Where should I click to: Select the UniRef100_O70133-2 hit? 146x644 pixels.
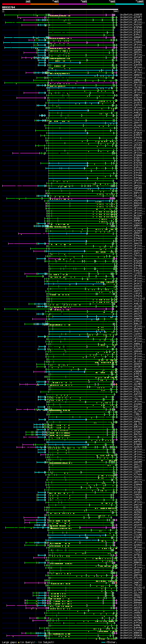coord(132,299)
